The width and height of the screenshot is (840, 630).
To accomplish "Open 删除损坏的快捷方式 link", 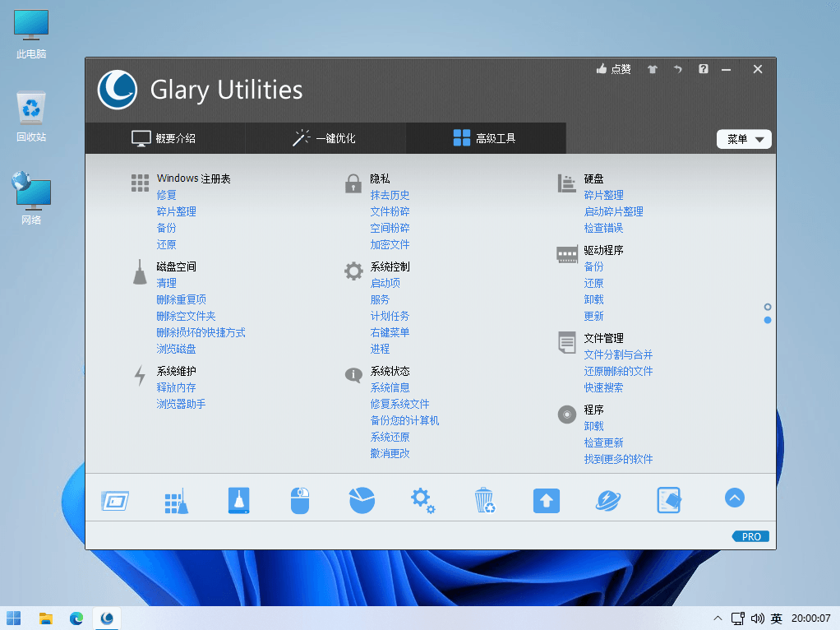I will point(201,332).
